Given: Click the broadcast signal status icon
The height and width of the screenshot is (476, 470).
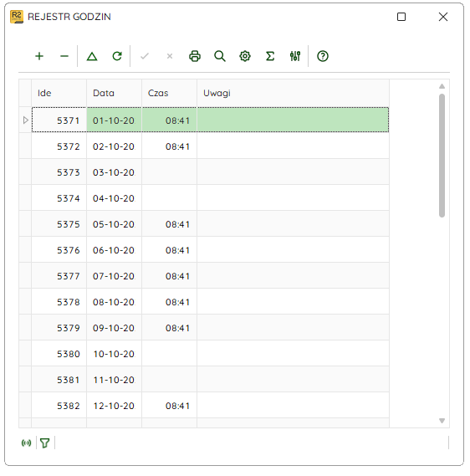Looking at the screenshot, I should point(27,443).
